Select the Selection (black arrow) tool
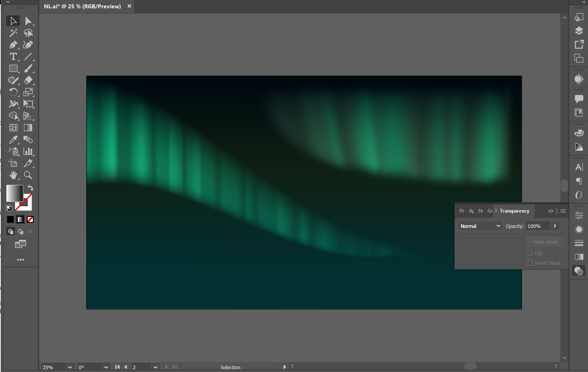The image size is (588, 372). 13,21
